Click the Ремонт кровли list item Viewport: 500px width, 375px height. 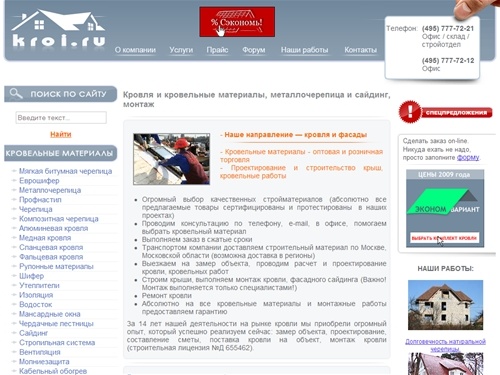[167, 296]
